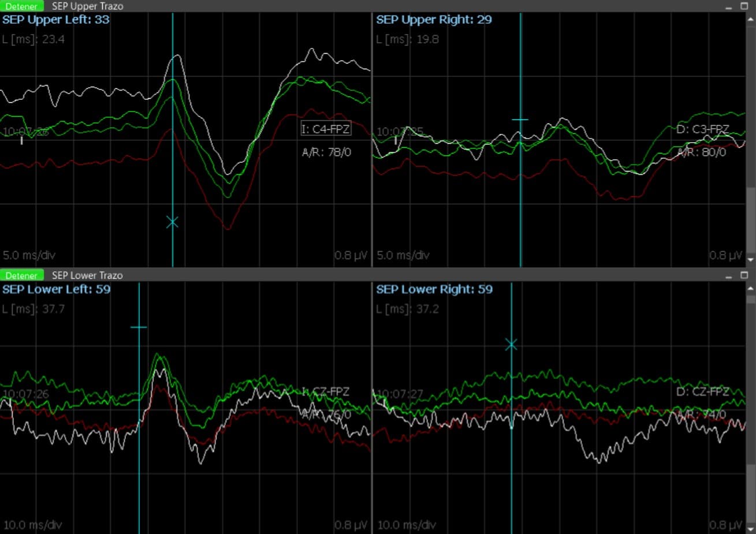
Task: Click the D: C3-FPZ channel label
Action: click(702, 129)
